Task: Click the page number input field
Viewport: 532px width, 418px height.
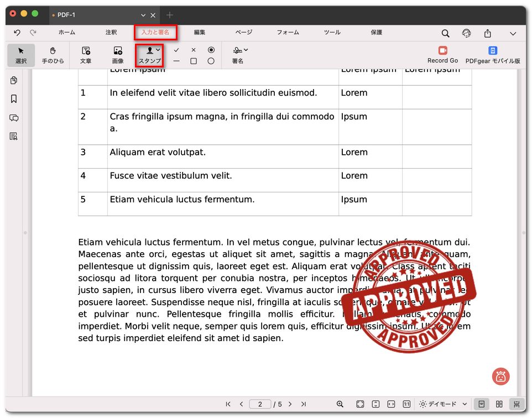Action: 260,404
